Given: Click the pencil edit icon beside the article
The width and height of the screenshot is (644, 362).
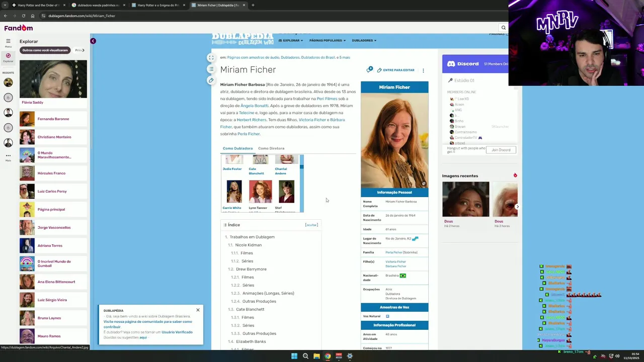Looking at the screenshot, I should 211,80.
